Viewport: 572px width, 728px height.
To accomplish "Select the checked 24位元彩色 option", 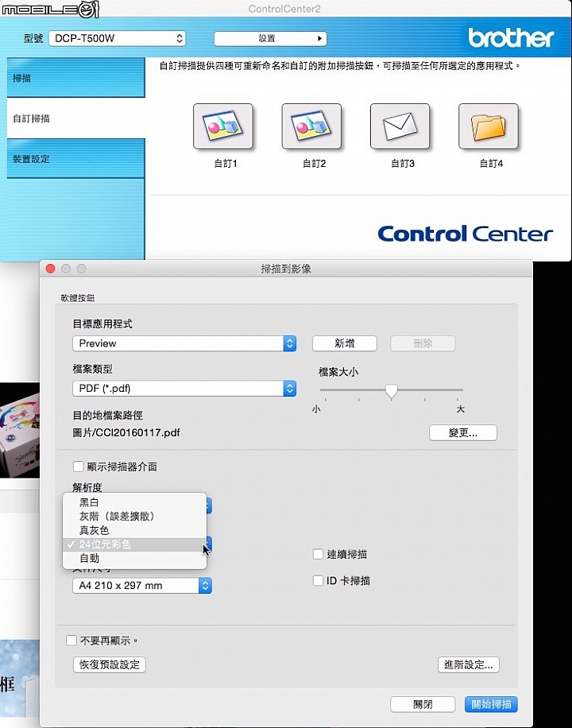I will (134, 544).
